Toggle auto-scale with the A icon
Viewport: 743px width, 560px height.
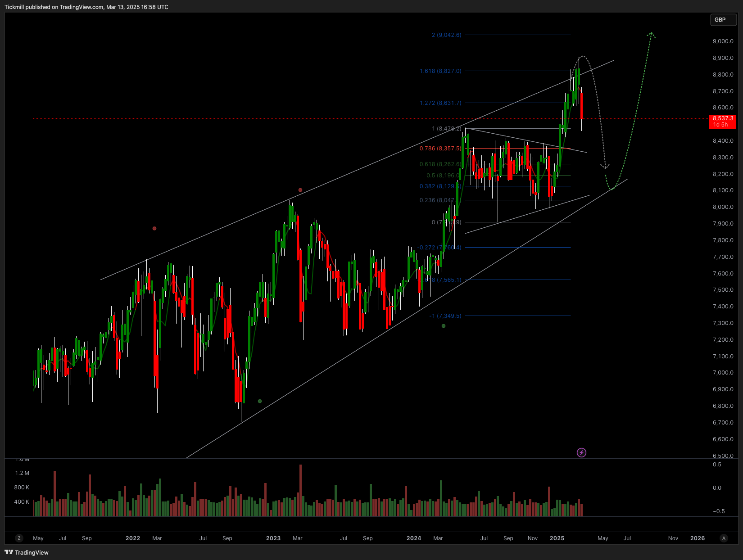tap(724, 538)
